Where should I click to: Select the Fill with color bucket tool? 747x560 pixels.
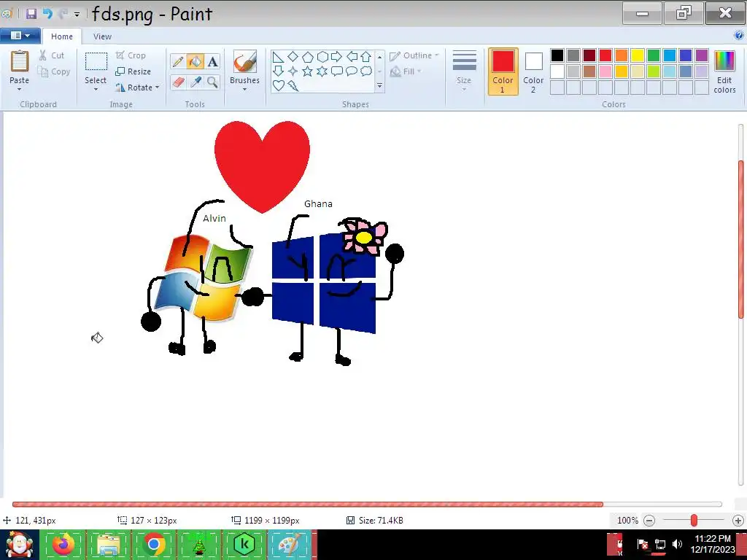coord(195,61)
